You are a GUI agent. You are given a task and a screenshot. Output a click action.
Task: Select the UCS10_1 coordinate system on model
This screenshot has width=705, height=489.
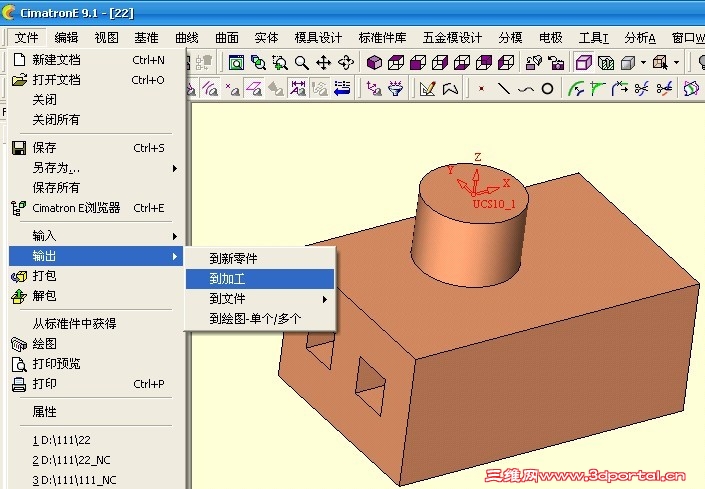click(x=494, y=204)
